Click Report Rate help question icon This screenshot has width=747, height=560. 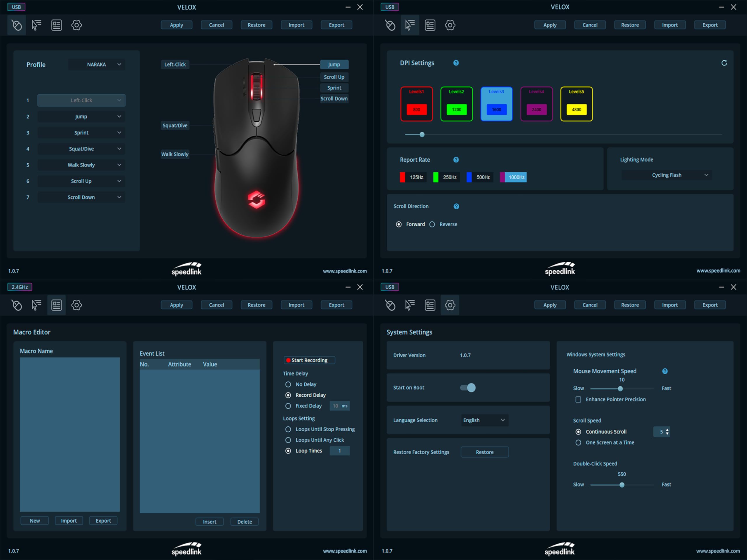456,160
